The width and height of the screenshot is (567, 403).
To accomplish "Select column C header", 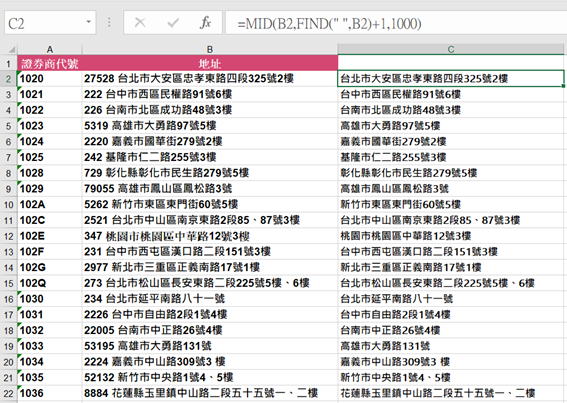I will [x=451, y=49].
